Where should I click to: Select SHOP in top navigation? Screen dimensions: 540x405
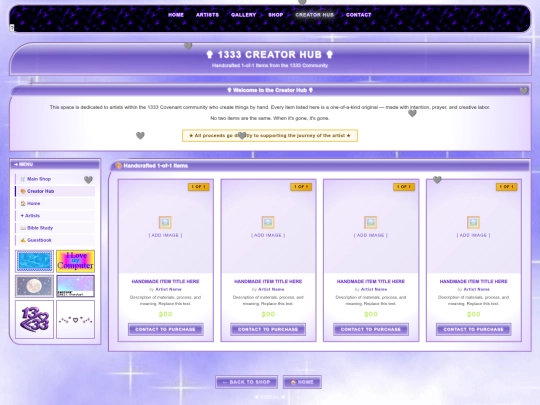[276, 15]
